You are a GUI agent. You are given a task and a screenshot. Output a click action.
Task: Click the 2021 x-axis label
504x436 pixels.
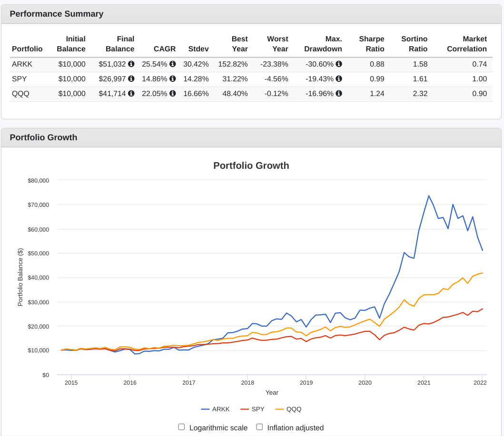tap(424, 383)
